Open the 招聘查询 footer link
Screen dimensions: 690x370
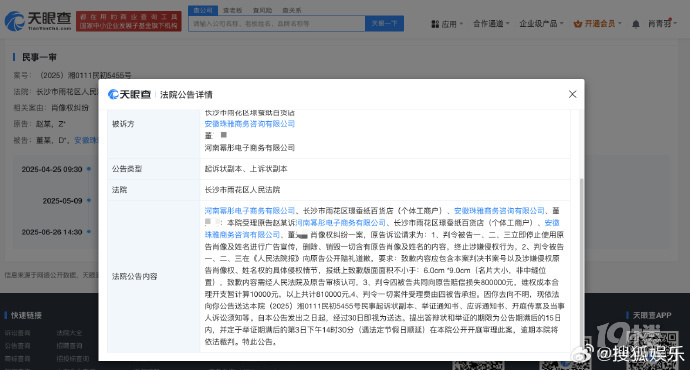coord(69,346)
